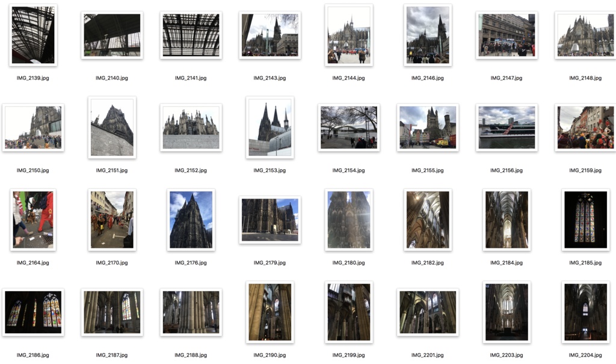Select the IMG_2155.jpg thumbnail
This screenshot has width=616, height=364.
click(428, 128)
